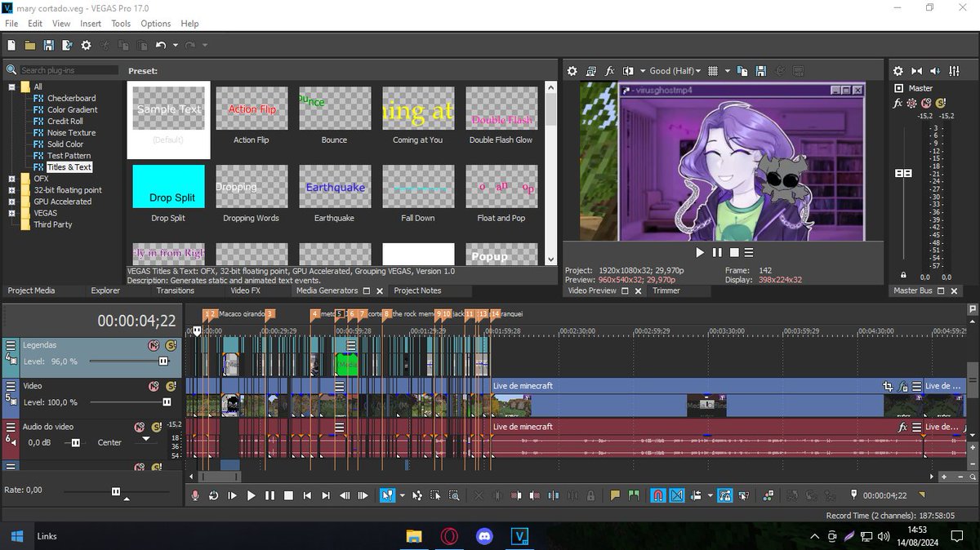This screenshot has width=980, height=550.
Task: Click the Open project folder icon
Action: coord(30,45)
